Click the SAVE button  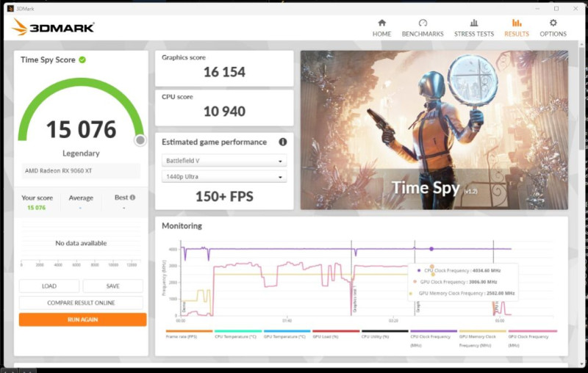coord(113,286)
